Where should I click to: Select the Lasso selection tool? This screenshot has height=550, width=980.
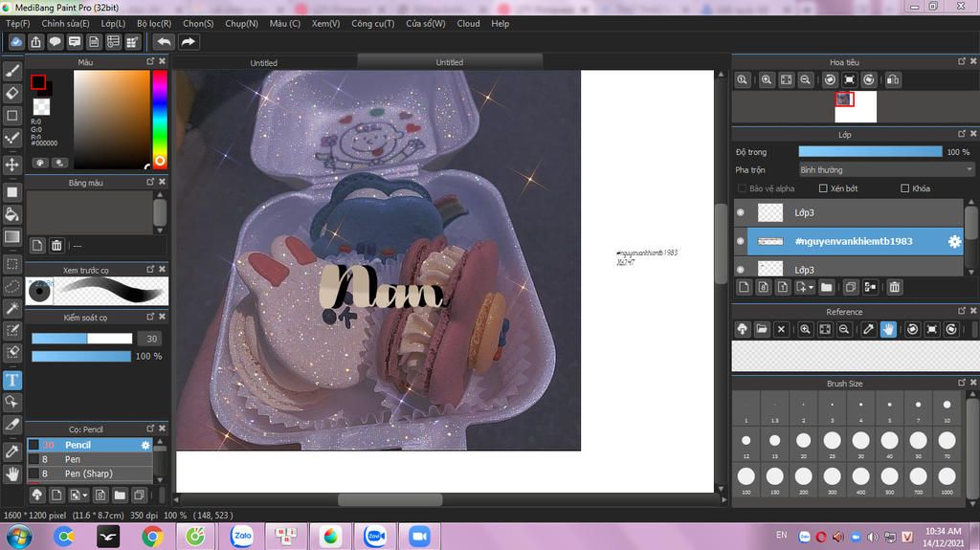(11, 286)
